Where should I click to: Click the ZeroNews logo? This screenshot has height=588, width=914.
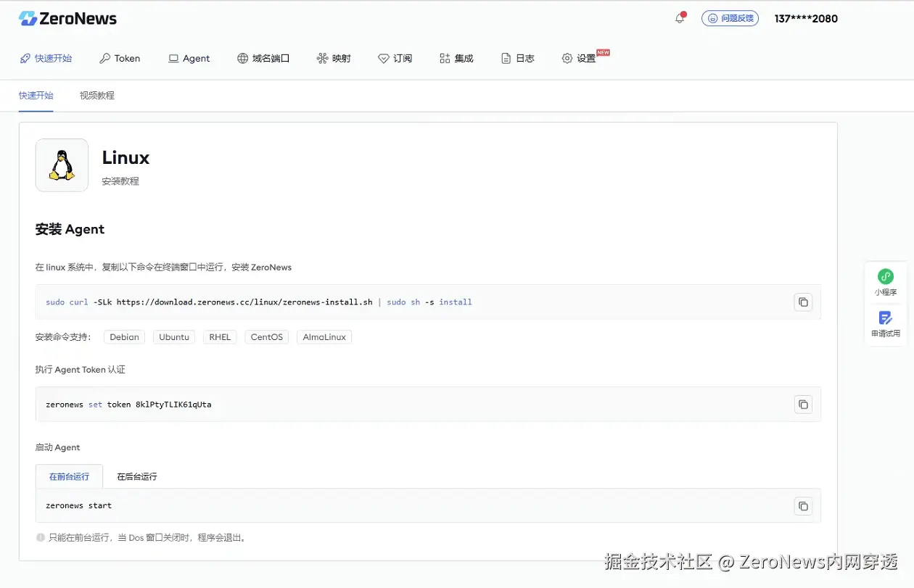click(67, 19)
